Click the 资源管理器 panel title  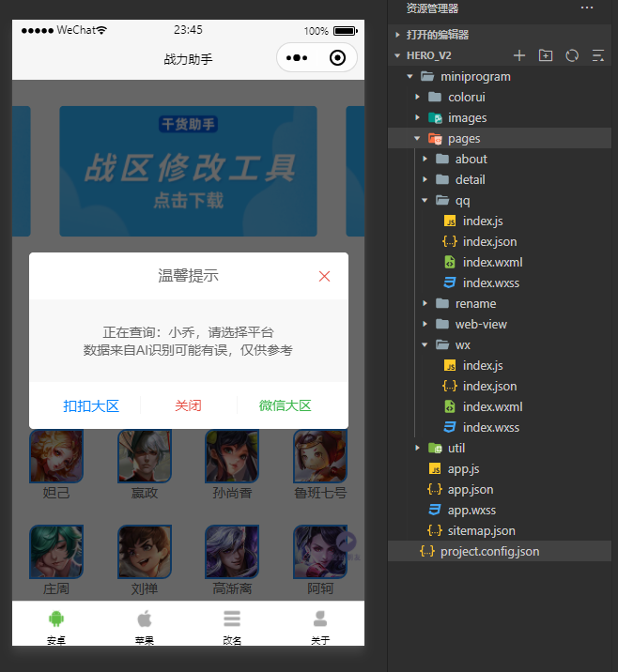tap(432, 8)
